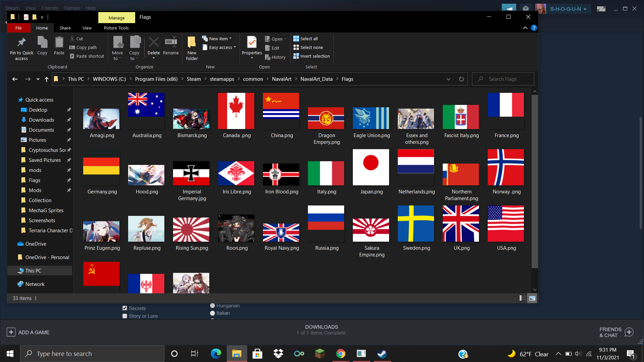Switch to the View ribbon tab
Viewport: 644px width, 362px height.
pyautogui.click(x=87, y=28)
